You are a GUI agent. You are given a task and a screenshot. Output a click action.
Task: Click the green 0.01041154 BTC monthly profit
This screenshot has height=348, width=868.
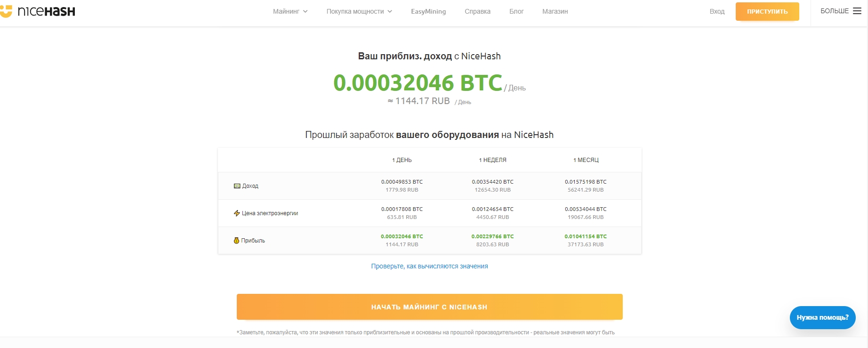(x=586, y=236)
